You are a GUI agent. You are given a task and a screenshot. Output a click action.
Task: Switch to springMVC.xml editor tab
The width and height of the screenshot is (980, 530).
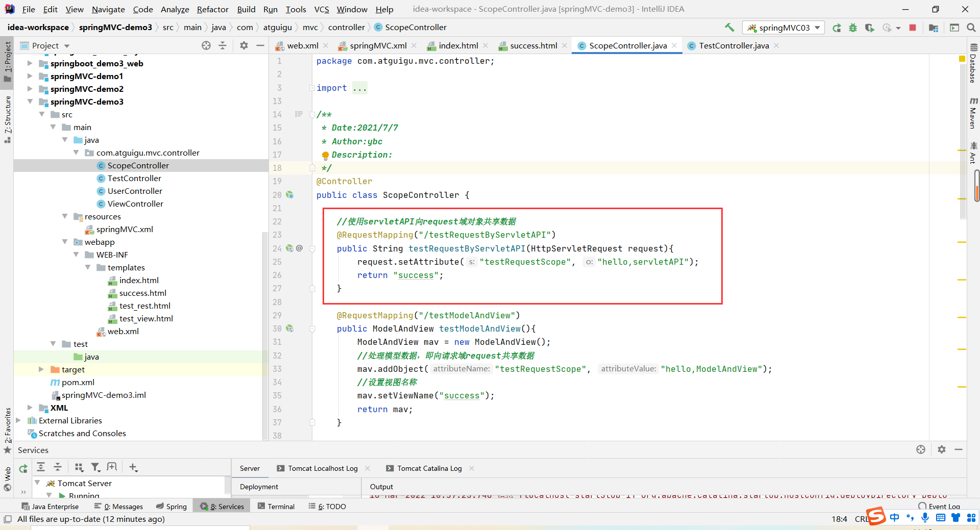[x=378, y=45]
